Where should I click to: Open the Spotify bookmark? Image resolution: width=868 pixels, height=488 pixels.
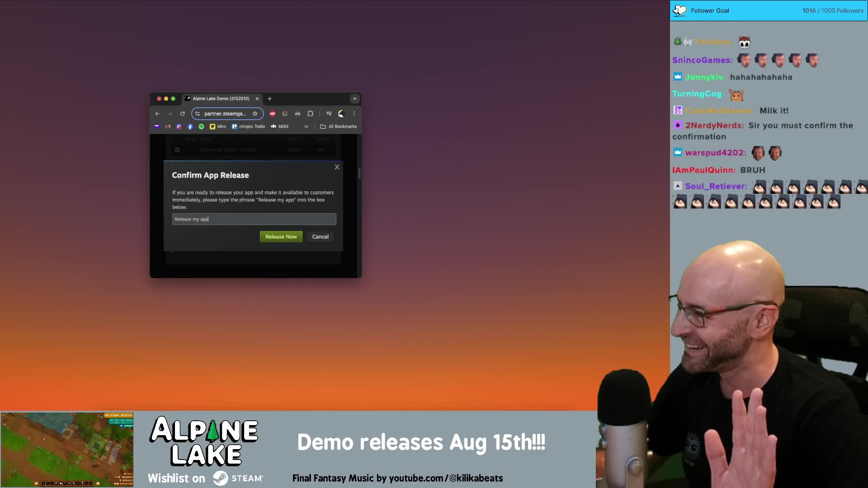(x=202, y=127)
